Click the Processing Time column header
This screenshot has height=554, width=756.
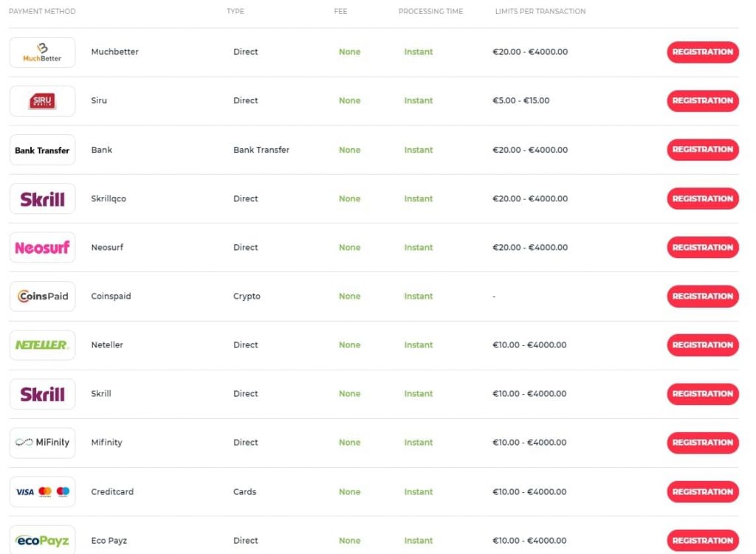430,11
